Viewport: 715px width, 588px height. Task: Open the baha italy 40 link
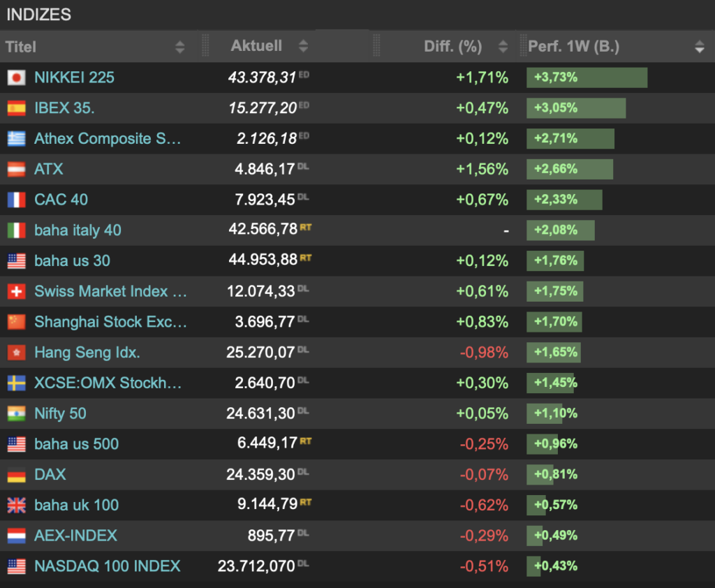(78, 230)
